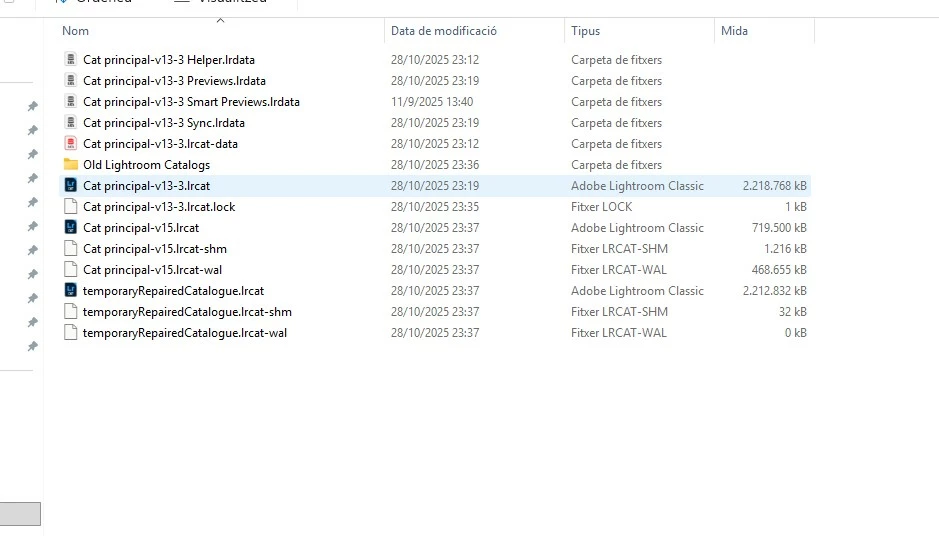Image resolution: width=939 pixels, height=536 pixels.
Task: Select the yellow Old Lightroom Catalogs folder icon
Action: point(71,164)
